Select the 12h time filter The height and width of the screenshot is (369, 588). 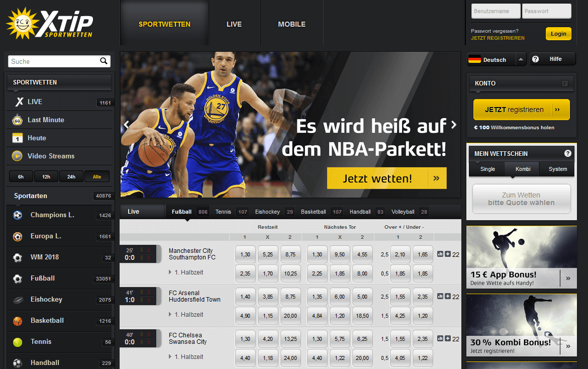(x=46, y=176)
